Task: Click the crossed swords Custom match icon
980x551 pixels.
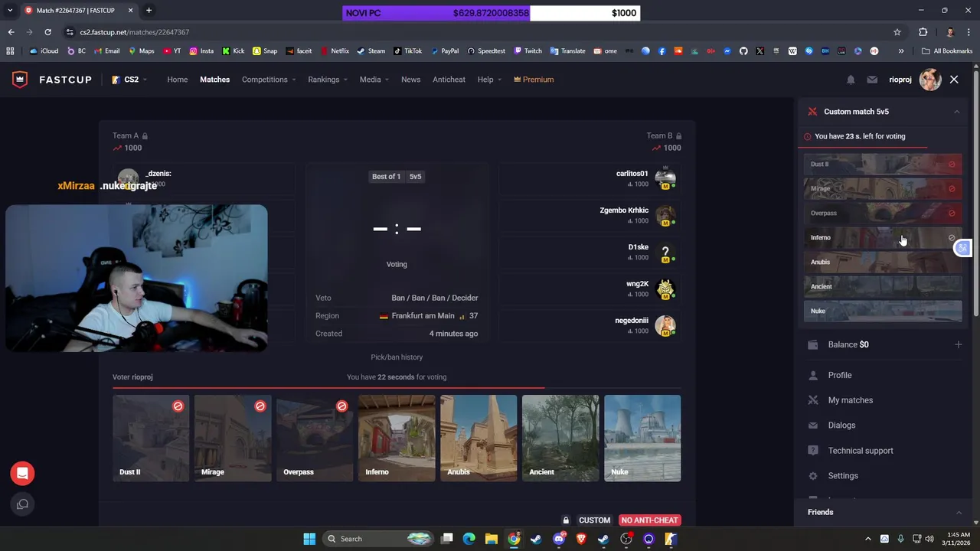Action: (x=812, y=112)
